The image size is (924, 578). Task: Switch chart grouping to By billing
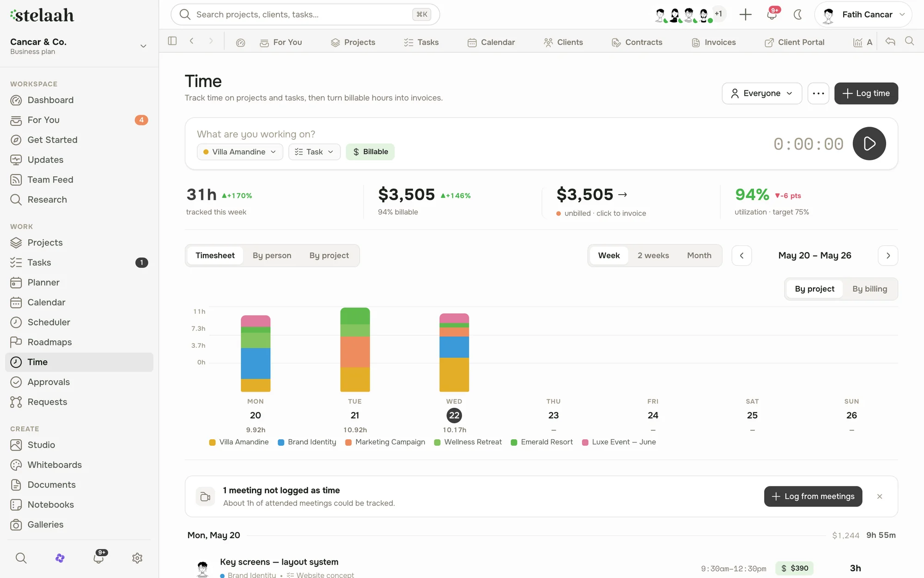pyautogui.click(x=869, y=289)
